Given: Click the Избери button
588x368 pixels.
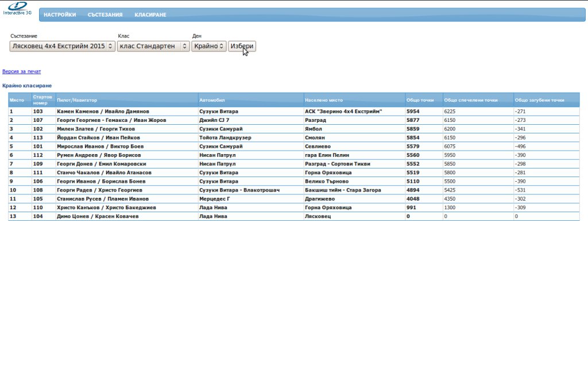Looking at the screenshot, I should click(242, 46).
